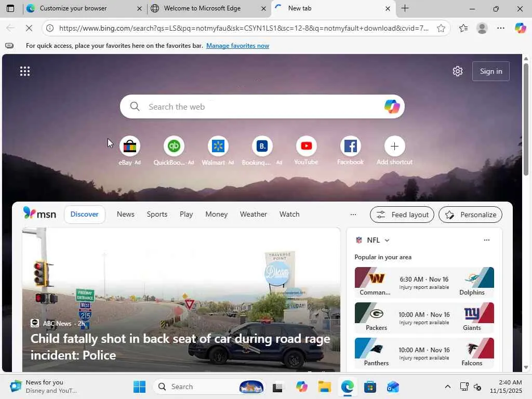Open NFL card options ellipsis
Image resolution: width=532 pixels, height=399 pixels.
[x=486, y=240]
